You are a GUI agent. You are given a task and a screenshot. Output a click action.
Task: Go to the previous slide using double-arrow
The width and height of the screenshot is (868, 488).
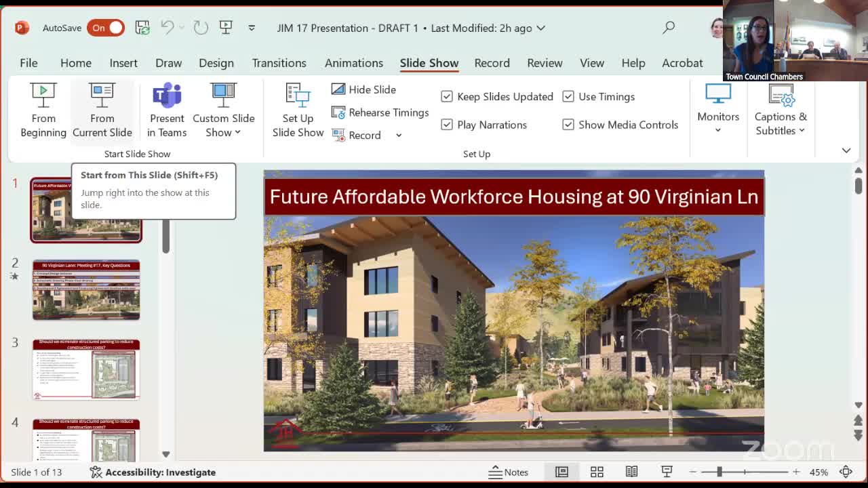click(858, 421)
